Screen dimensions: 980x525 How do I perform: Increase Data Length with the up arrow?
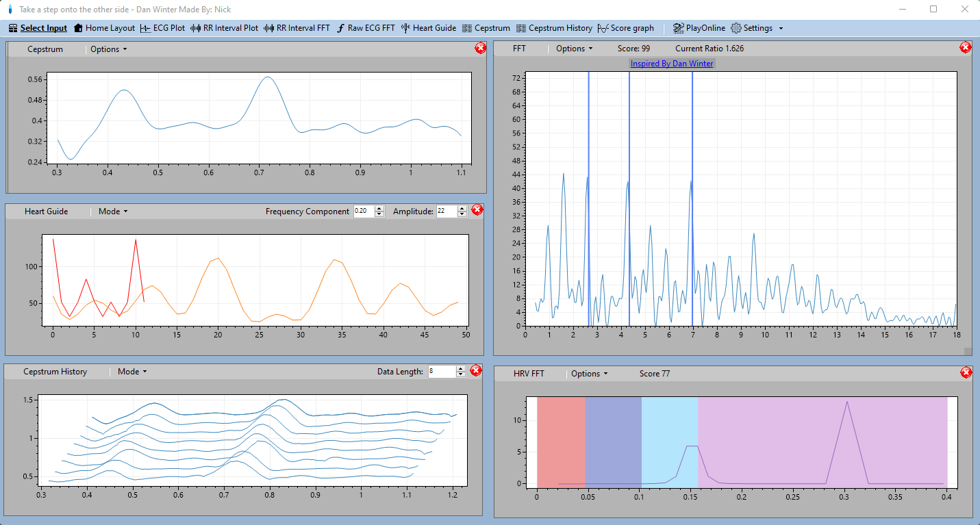[461, 368]
